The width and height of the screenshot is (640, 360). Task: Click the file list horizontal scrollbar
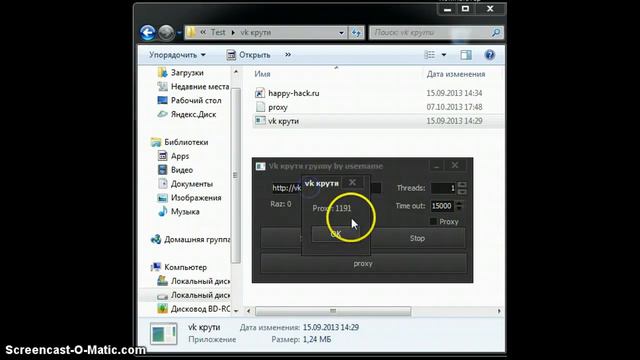pos(333,311)
